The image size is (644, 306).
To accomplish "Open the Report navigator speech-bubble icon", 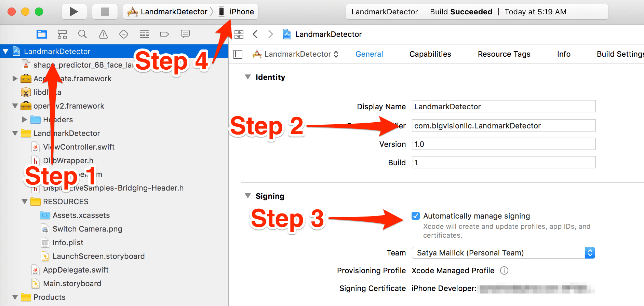I will (x=185, y=34).
